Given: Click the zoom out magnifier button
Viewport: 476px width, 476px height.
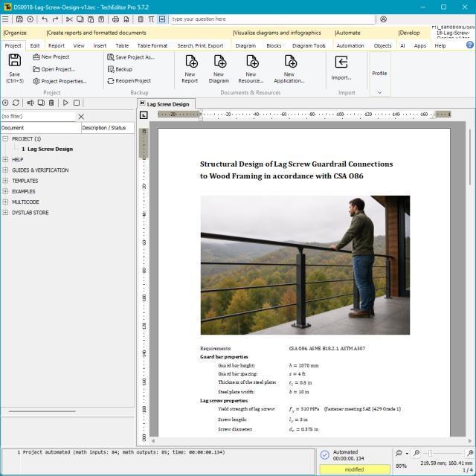Looking at the screenshot, I should 416,453.
